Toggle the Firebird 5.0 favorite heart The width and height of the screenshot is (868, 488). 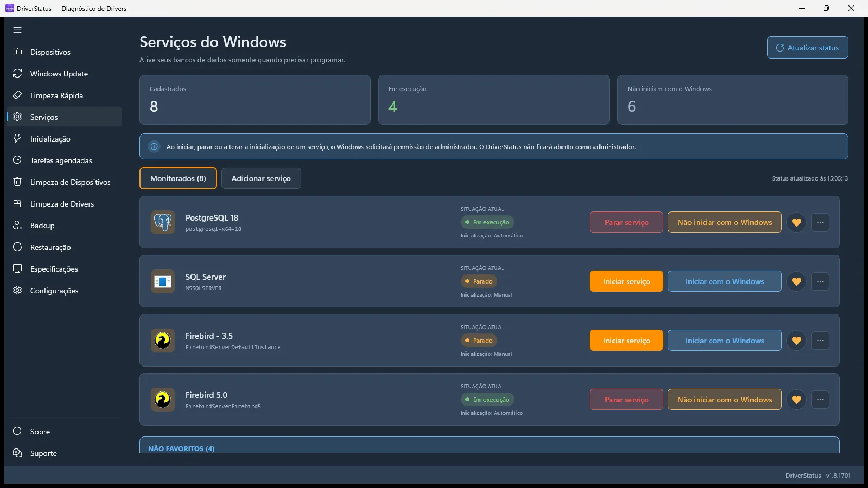[796, 400]
